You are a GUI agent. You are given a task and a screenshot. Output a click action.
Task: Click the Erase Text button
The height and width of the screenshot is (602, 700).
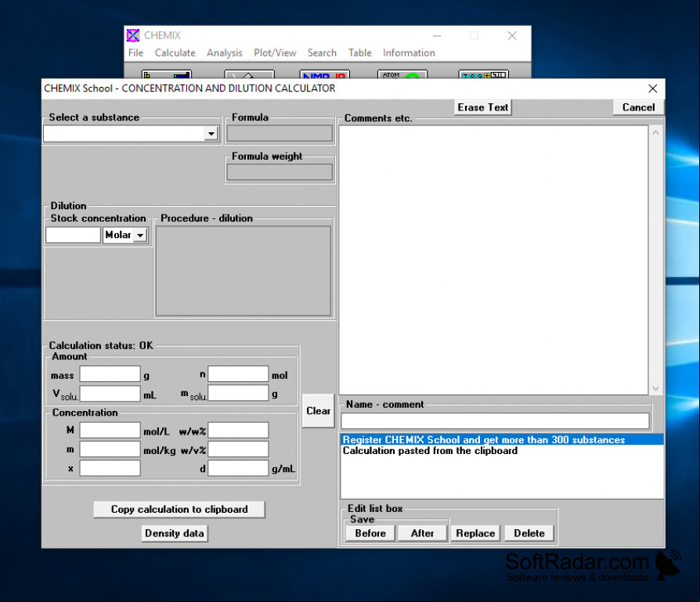[x=482, y=107]
